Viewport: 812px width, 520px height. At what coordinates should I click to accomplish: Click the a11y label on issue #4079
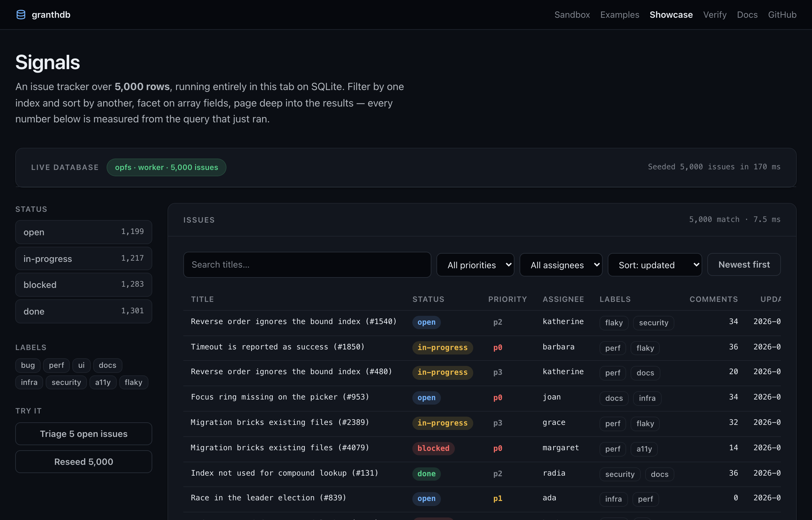coord(644,449)
